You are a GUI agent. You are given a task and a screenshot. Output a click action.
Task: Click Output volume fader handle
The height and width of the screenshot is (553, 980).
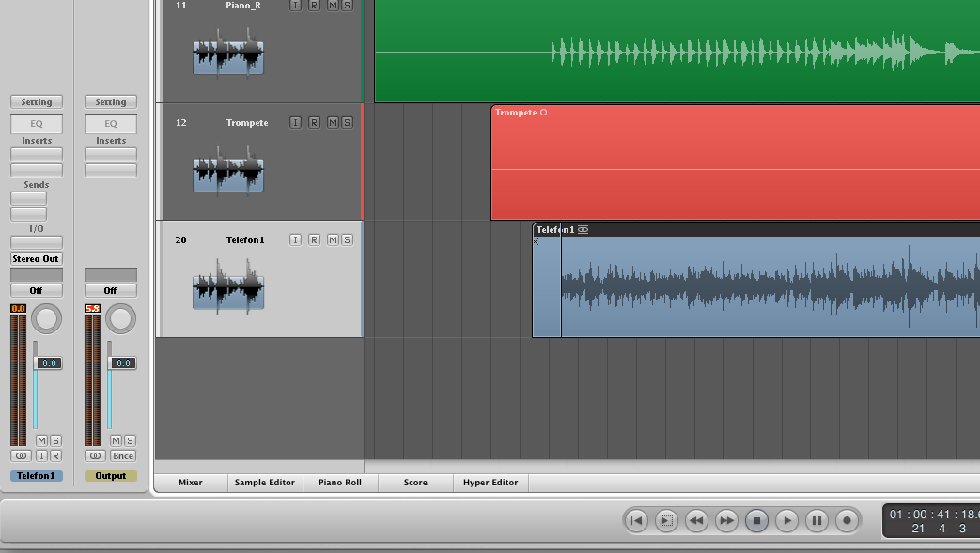122,363
